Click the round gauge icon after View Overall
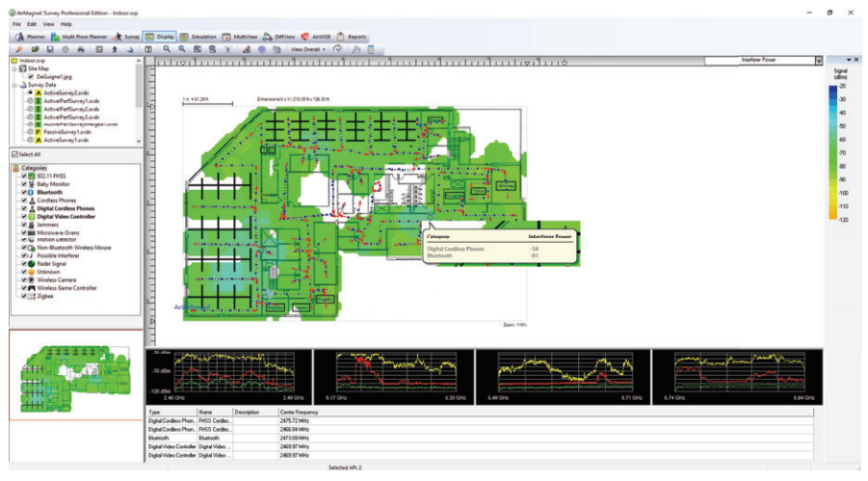The width and height of the screenshot is (868, 481). click(338, 49)
